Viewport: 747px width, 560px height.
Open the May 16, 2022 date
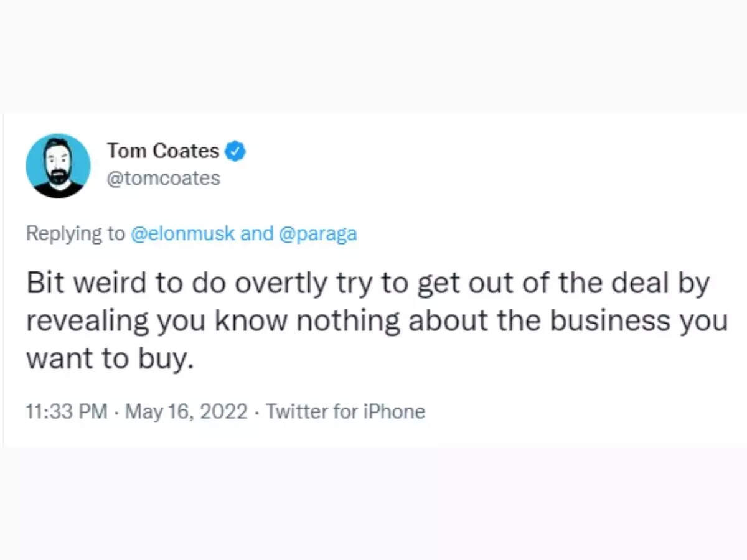pos(187,412)
